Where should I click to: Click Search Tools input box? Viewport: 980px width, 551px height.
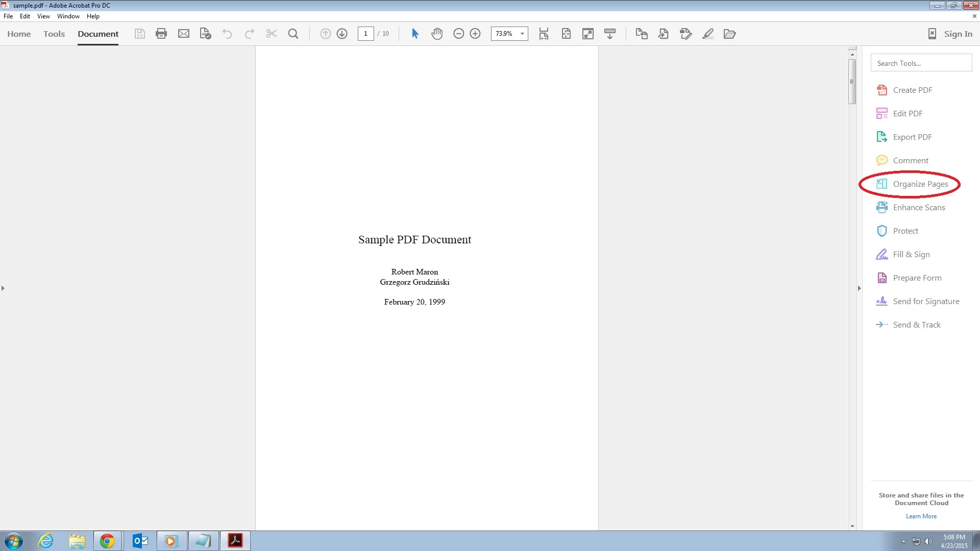pos(921,63)
